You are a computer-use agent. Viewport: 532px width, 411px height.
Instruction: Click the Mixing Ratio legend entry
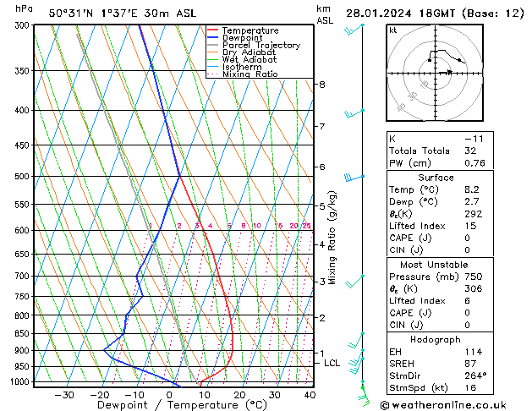coord(243,74)
